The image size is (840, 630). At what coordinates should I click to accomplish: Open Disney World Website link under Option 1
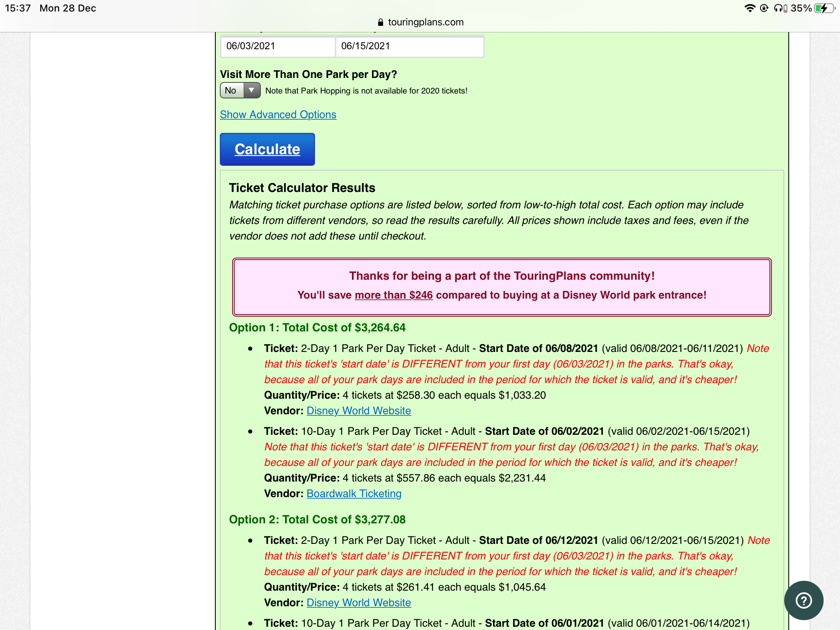tap(358, 411)
